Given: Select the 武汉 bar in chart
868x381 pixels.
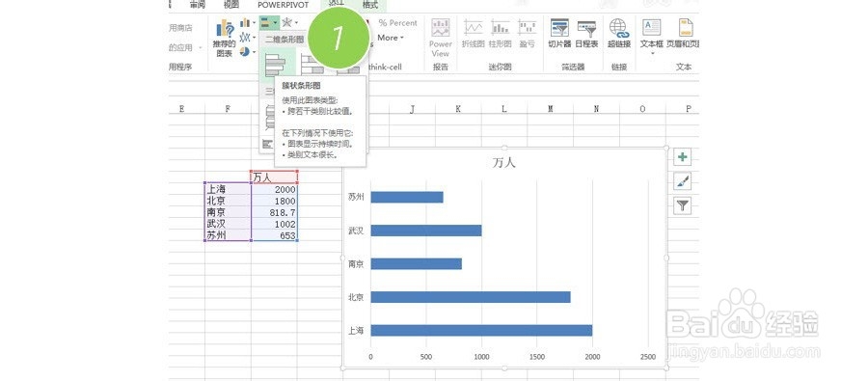Looking at the screenshot, I should (x=425, y=231).
